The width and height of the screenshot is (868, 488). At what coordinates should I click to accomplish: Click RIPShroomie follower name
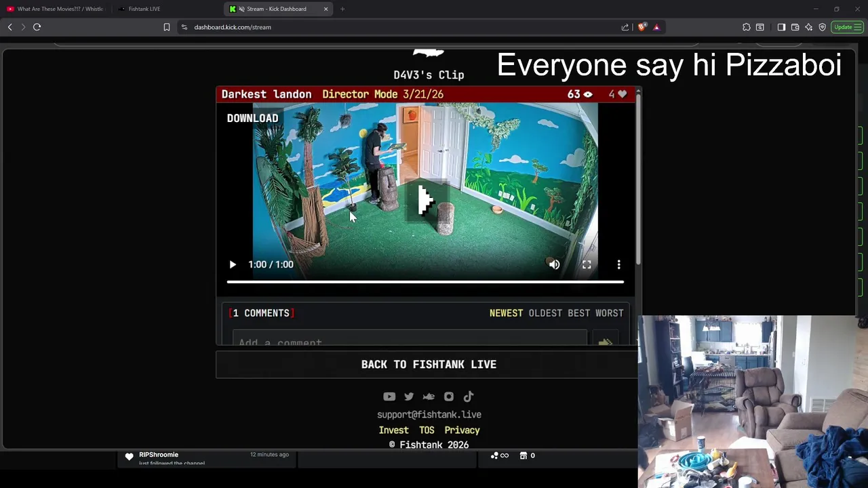[x=159, y=455]
